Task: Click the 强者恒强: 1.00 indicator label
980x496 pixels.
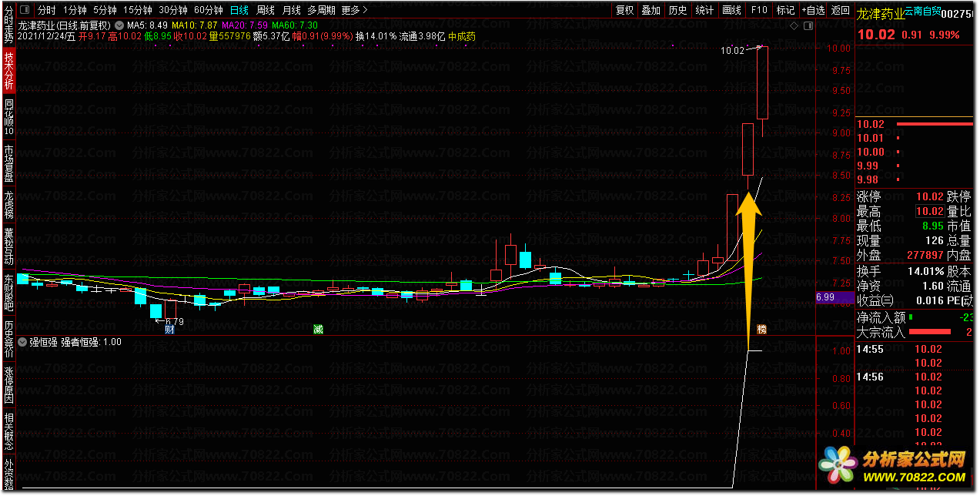Action: (90, 342)
